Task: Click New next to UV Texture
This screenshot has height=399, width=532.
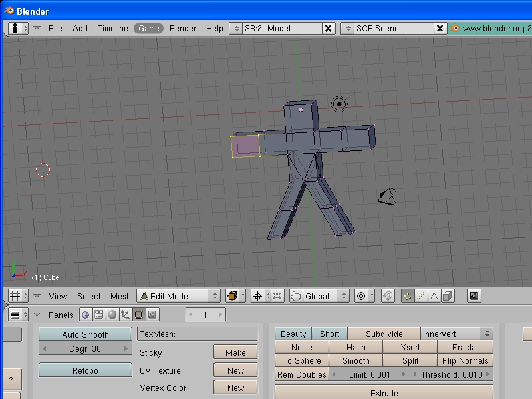Action: 235,370
